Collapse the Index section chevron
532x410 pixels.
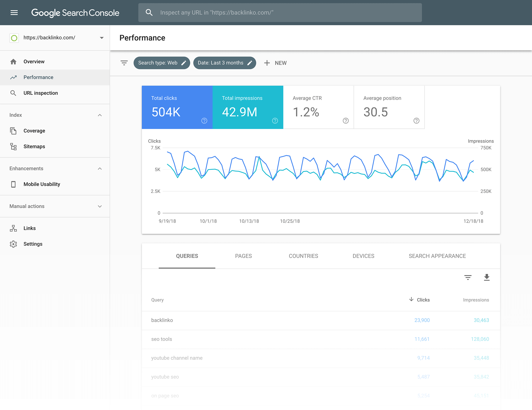coord(100,115)
